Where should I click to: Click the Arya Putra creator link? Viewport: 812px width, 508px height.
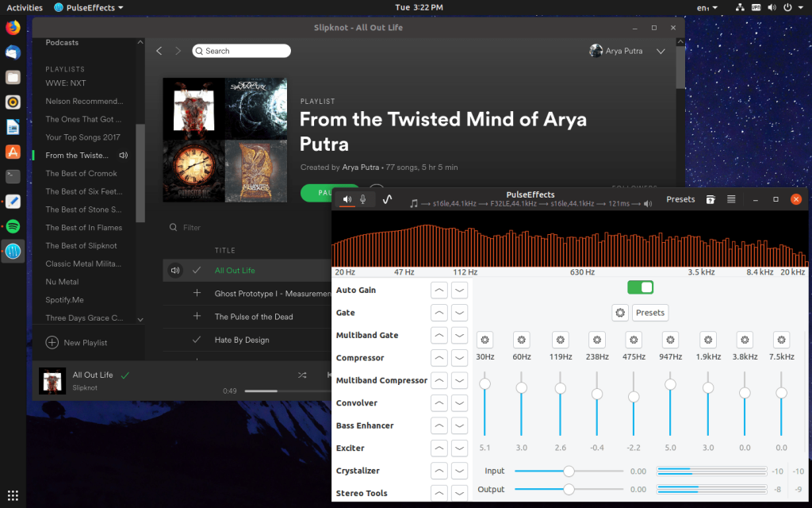(x=361, y=167)
